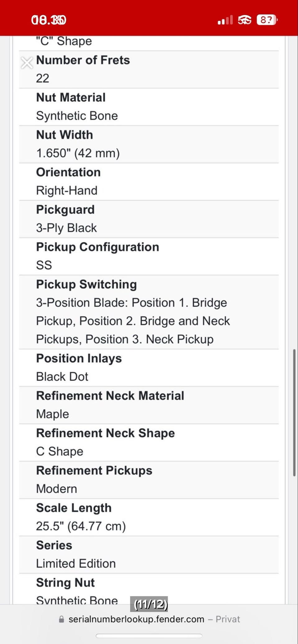Tap the (11/12) image counter
Image resolution: width=298 pixels, height=644 pixels.
click(151, 604)
